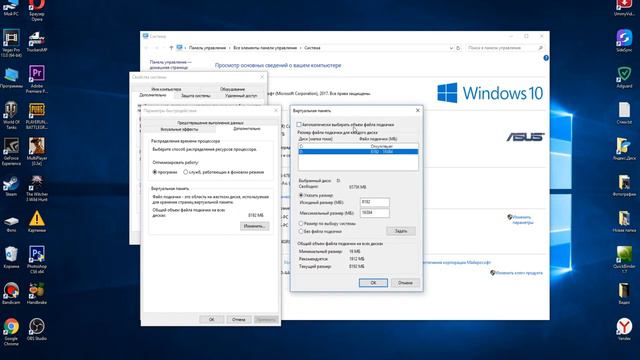Viewport: 640px width, 360px height.
Task: Cancel the Virtual Memory dialog
Action: click(405, 282)
